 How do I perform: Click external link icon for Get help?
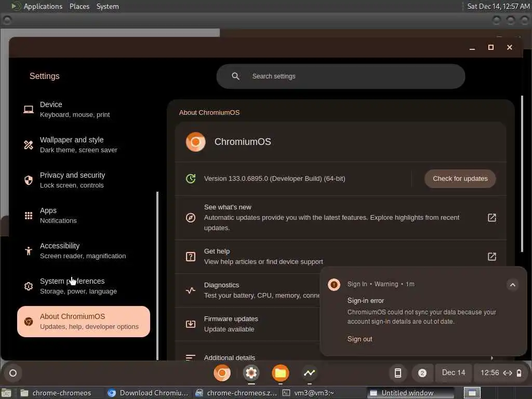(x=492, y=257)
